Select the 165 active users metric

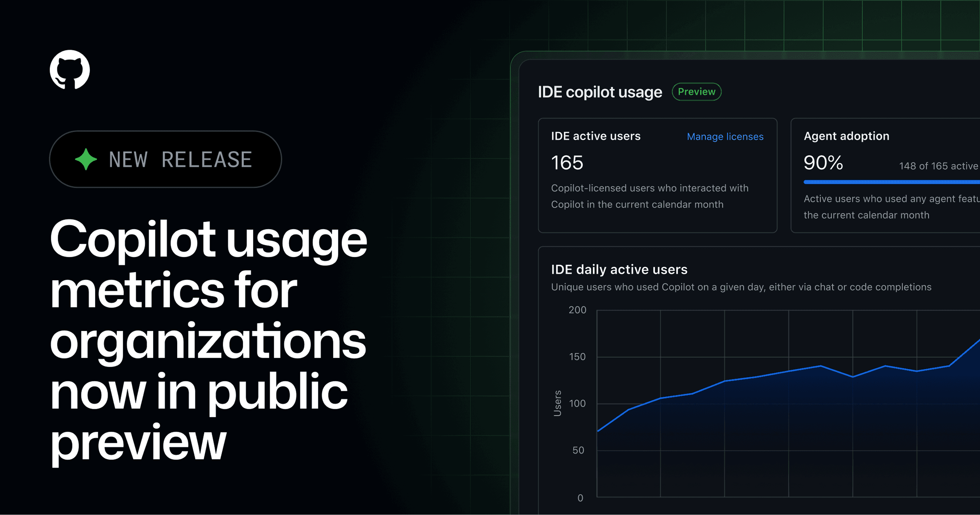pos(568,163)
